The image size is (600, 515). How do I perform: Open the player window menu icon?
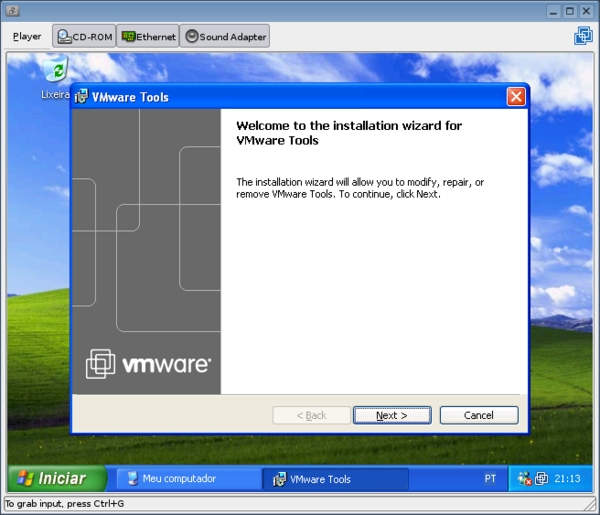pyautogui.click(x=12, y=10)
